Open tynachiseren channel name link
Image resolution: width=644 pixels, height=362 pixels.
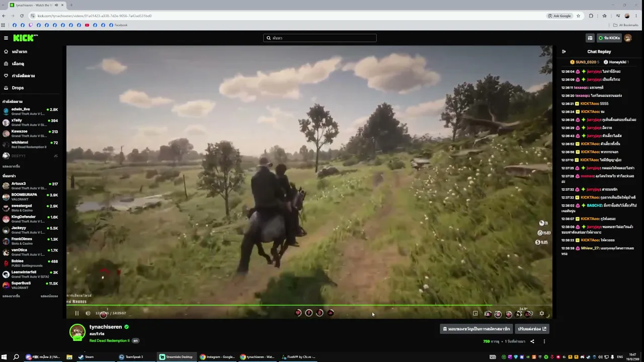(106, 327)
